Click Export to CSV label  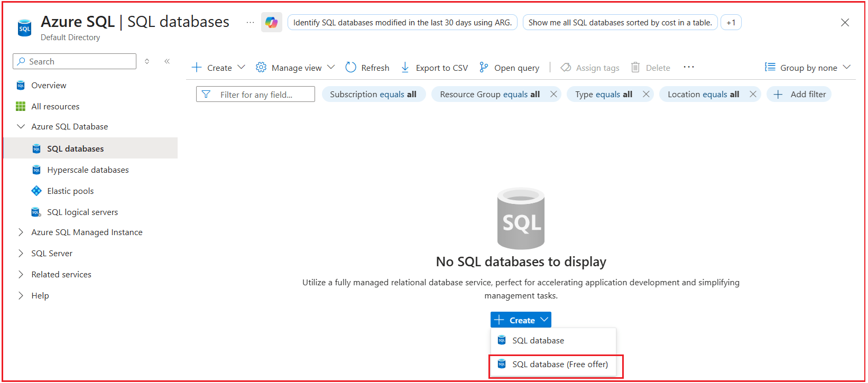[442, 68]
